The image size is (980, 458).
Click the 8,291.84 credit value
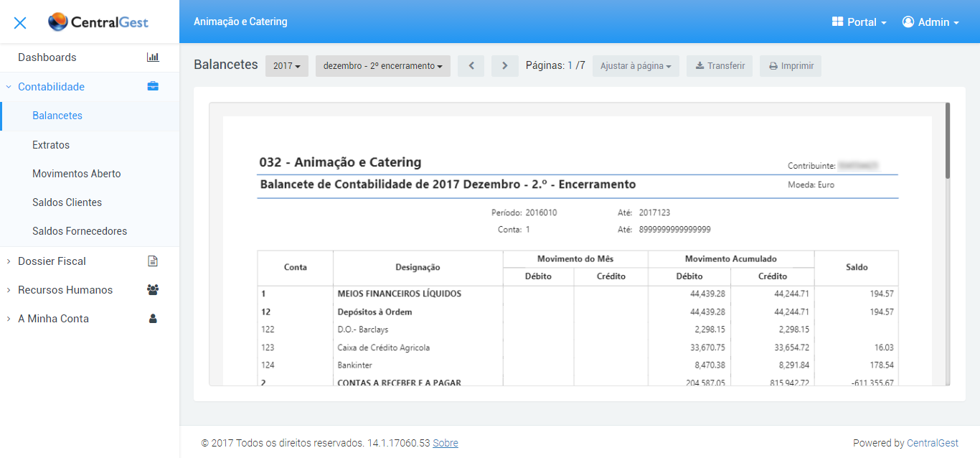(x=793, y=365)
